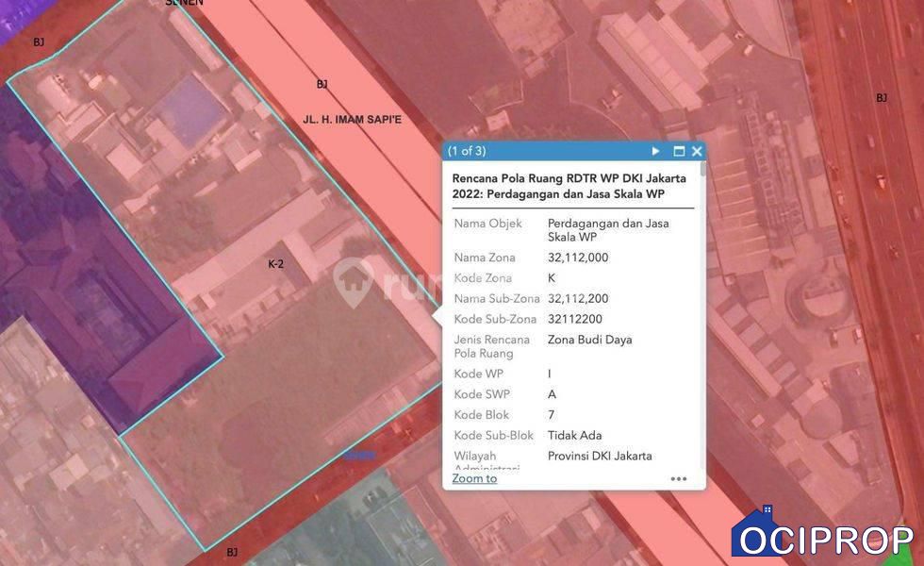
Task: Maximize the feature info popup
Action: (x=678, y=151)
